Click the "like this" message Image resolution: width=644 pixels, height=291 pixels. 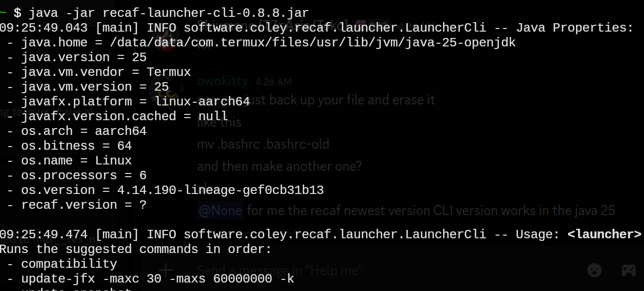coord(219,122)
